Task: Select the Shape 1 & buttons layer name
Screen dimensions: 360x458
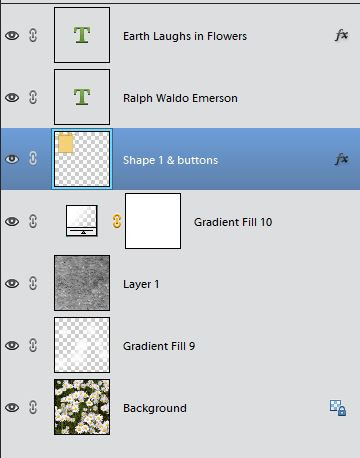Action: [x=170, y=160]
